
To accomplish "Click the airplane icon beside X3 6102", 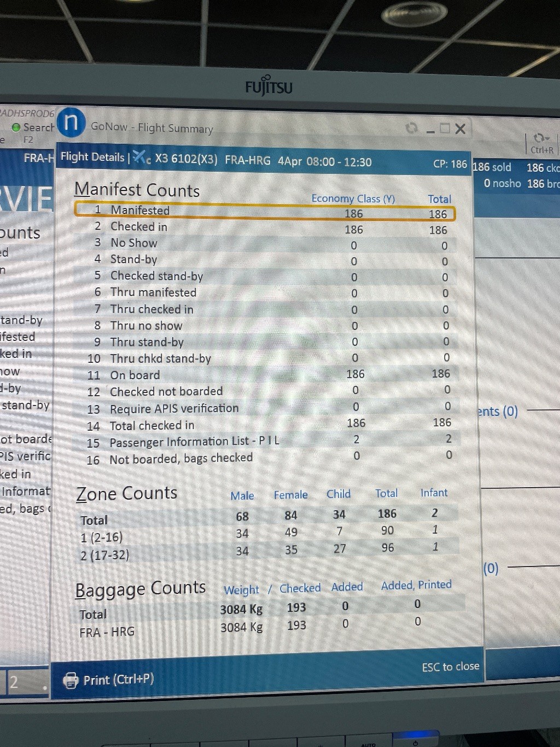I will [142, 158].
